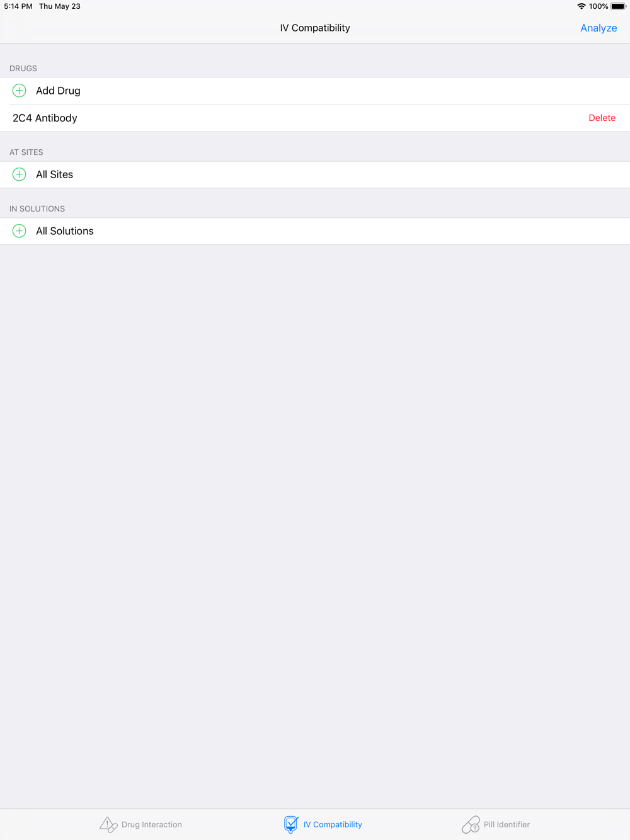Delete the 2C4 Antibody entry

[602, 118]
